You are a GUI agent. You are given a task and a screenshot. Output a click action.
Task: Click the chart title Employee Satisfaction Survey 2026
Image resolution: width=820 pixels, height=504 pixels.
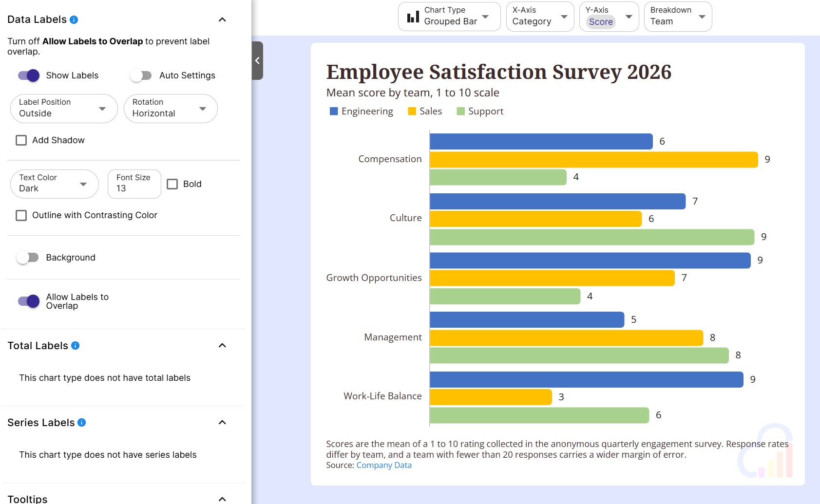499,72
